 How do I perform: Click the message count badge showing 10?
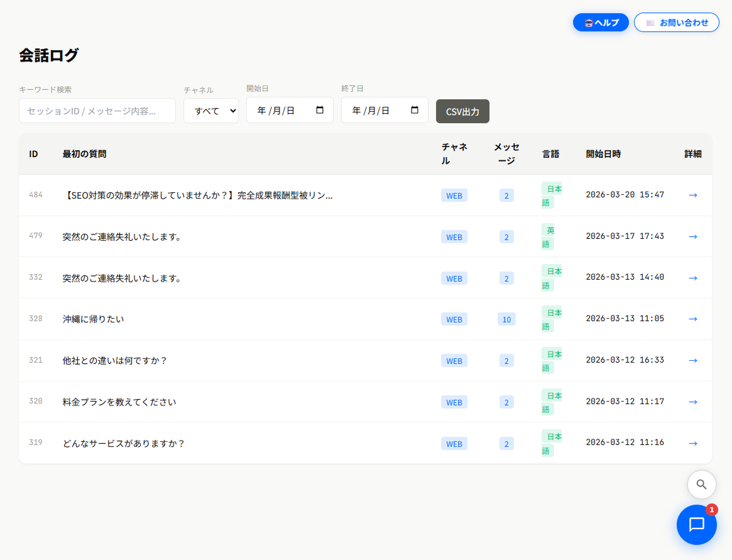tap(506, 319)
